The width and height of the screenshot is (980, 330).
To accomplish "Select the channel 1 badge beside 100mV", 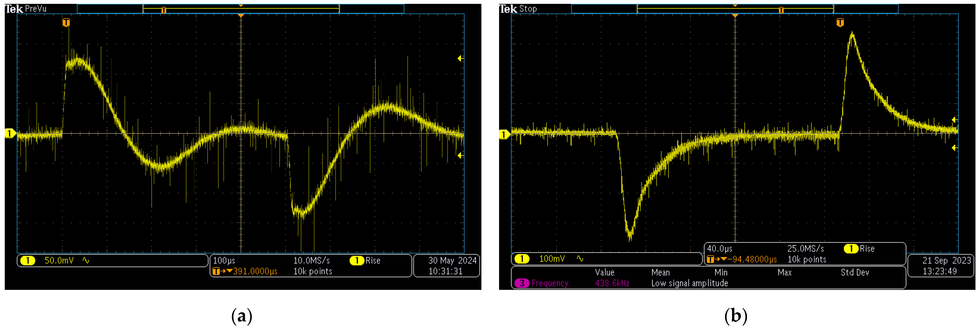I will tap(522, 259).
